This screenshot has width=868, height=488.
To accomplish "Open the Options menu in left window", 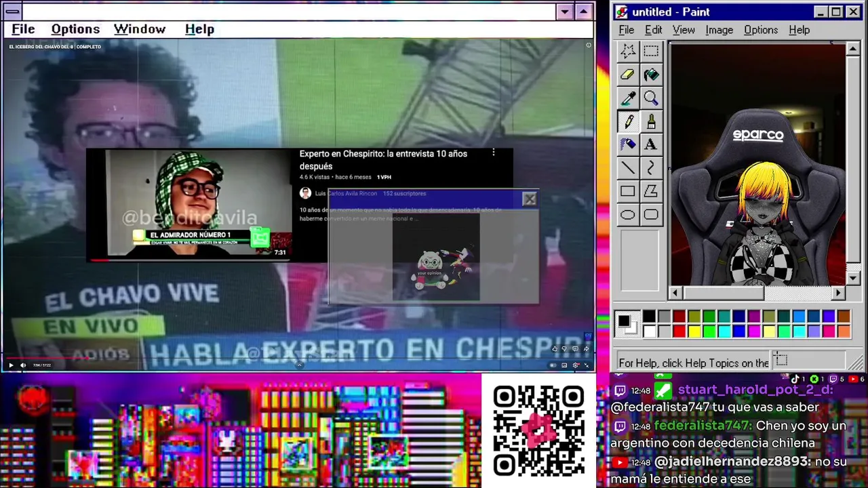I will pyautogui.click(x=75, y=29).
